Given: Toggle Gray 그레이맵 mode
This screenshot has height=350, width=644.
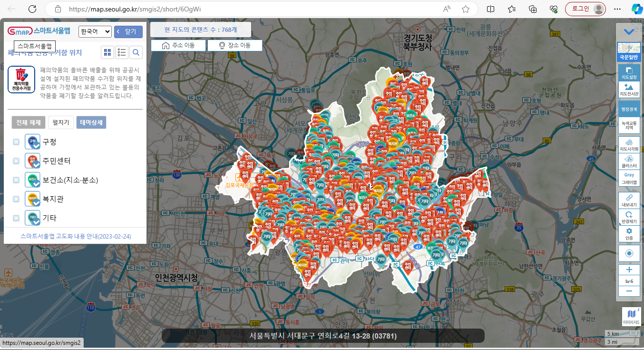Looking at the screenshot, I should (629, 179).
